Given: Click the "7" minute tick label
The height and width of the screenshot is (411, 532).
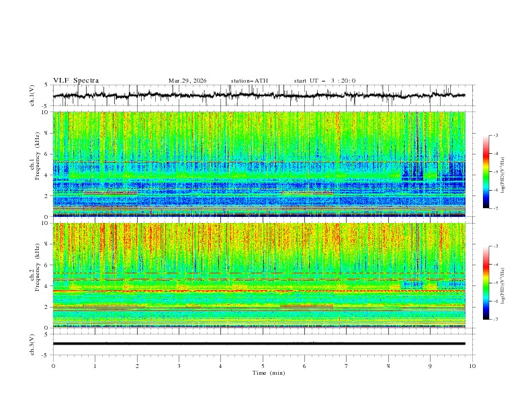Looking at the screenshot, I should pyautogui.click(x=347, y=366).
